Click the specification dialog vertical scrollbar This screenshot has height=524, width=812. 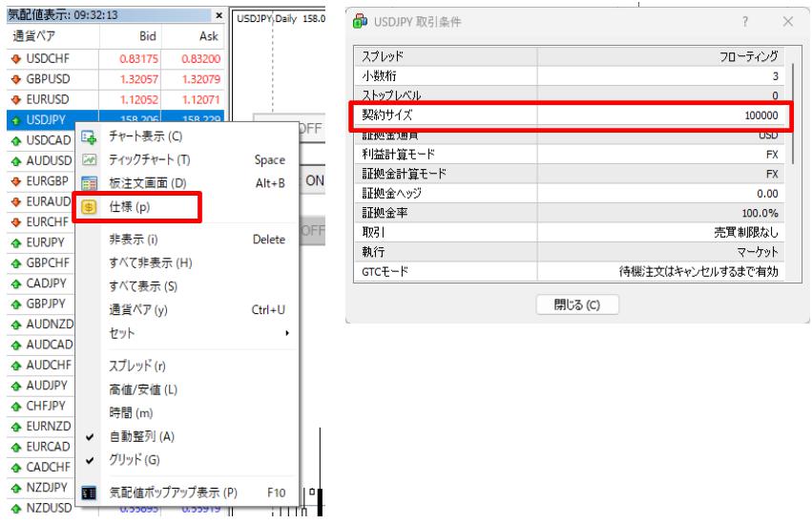pos(793,114)
